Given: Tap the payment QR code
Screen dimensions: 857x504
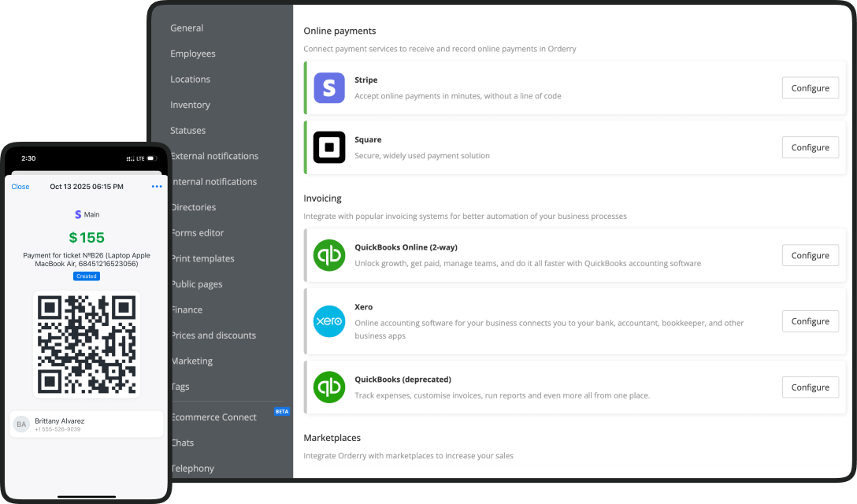Looking at the screenshot, I should point(87,344).
